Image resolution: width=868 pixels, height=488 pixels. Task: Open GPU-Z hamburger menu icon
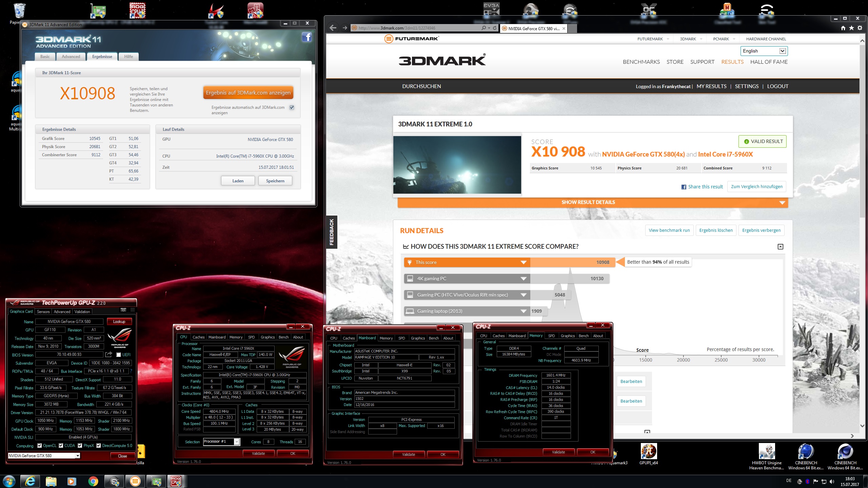(x=133, y=310)
